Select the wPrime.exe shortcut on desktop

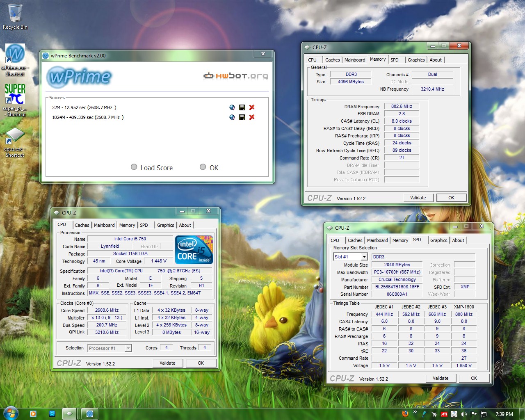point(15,60)
